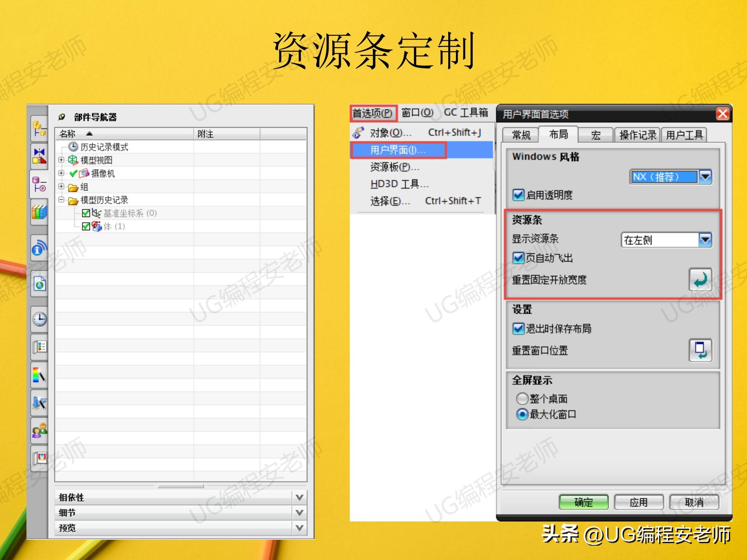Open the 首选项(P) menu
The height and width of the screenshot is (560, 747).
pos(372,113)
